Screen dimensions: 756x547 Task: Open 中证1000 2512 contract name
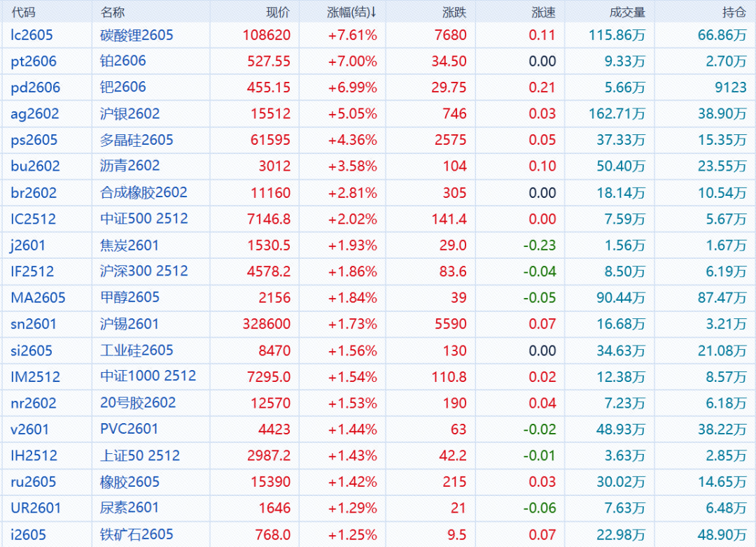(x=148, y=376)
